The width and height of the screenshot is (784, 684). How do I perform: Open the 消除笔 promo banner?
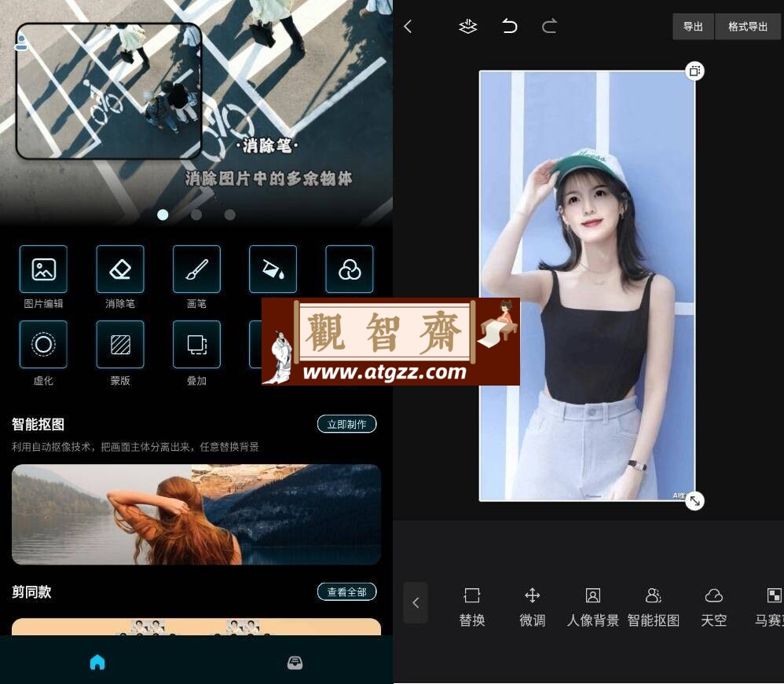coord(196,112)
